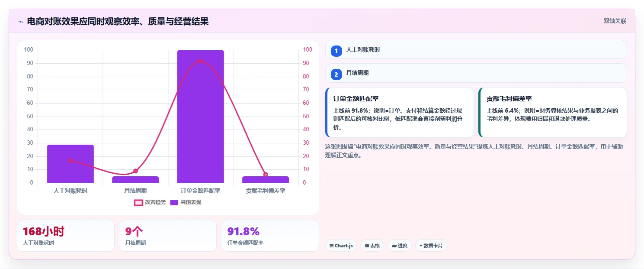The width and height of the screenshot is (644, 269).
Task: Open list item 1 人工对账耗时
Action: pyautogui.click(x=476, y=49)
